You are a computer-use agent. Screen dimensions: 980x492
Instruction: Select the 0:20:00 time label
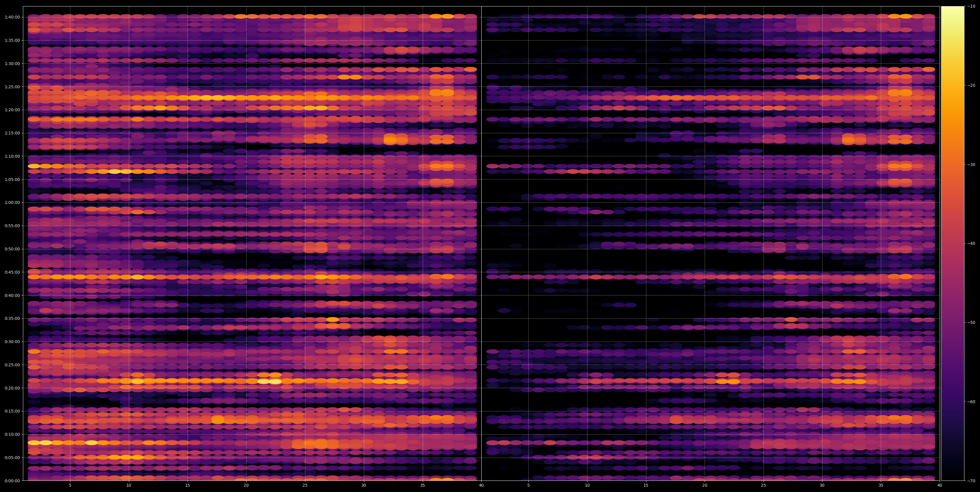point(12,388)
